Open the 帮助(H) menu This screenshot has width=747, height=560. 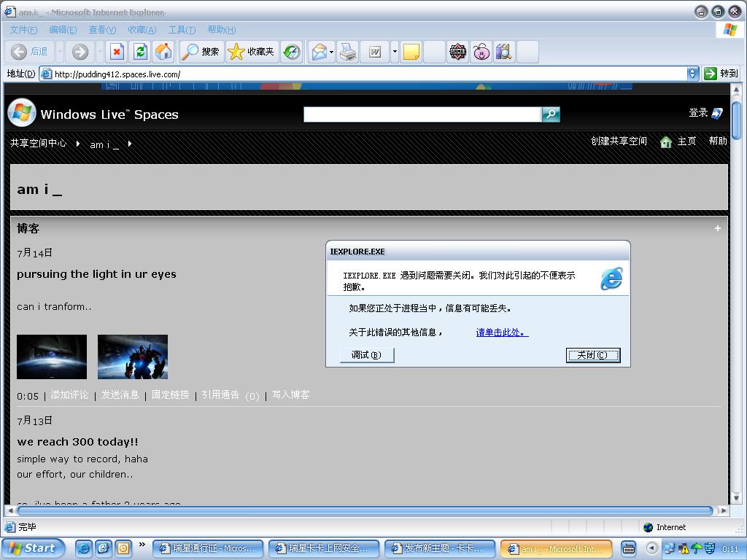coord(222,30)
